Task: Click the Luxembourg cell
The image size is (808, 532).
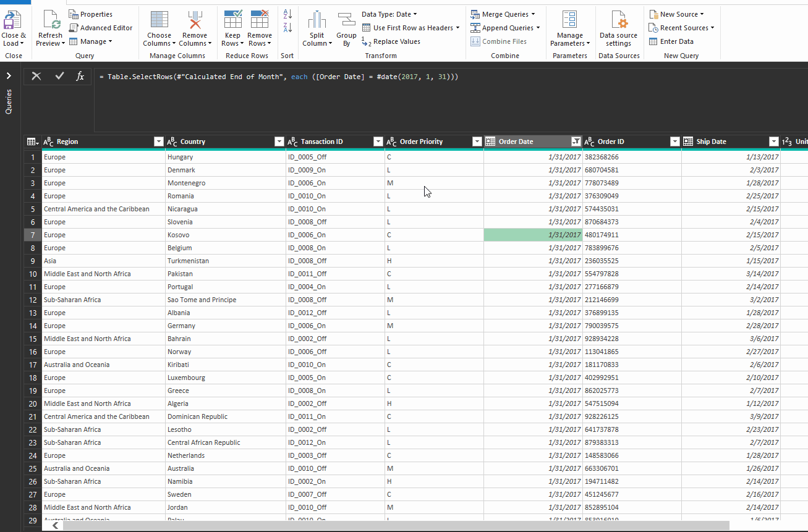Action: pos(226,378)
